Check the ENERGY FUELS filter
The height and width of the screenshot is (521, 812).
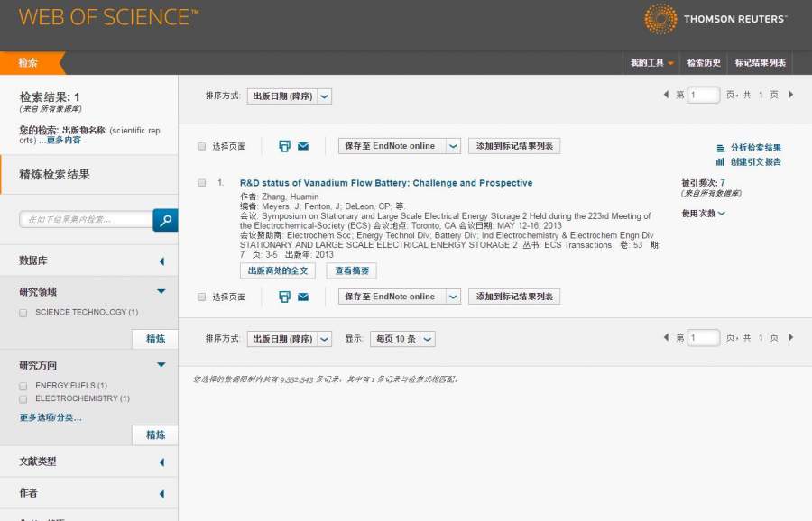coord(23,386)
